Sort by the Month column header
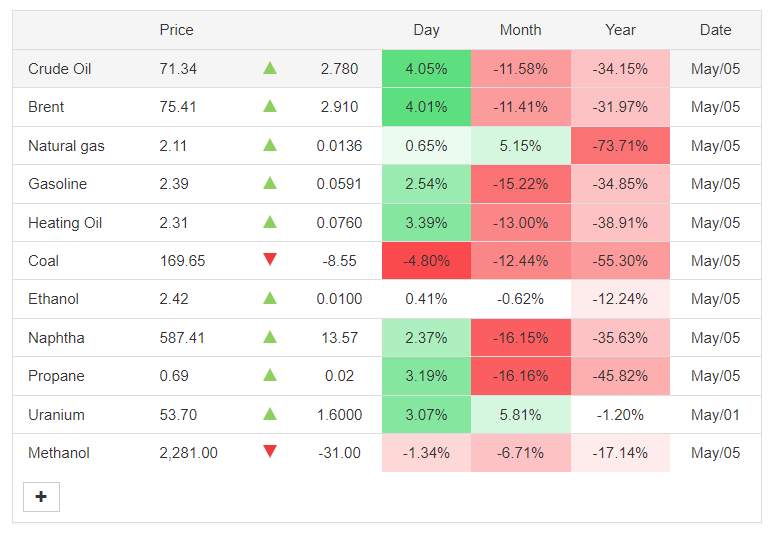The width and height of the screenshot is (773, 535). pyautogui.click(x=521, y=30)
